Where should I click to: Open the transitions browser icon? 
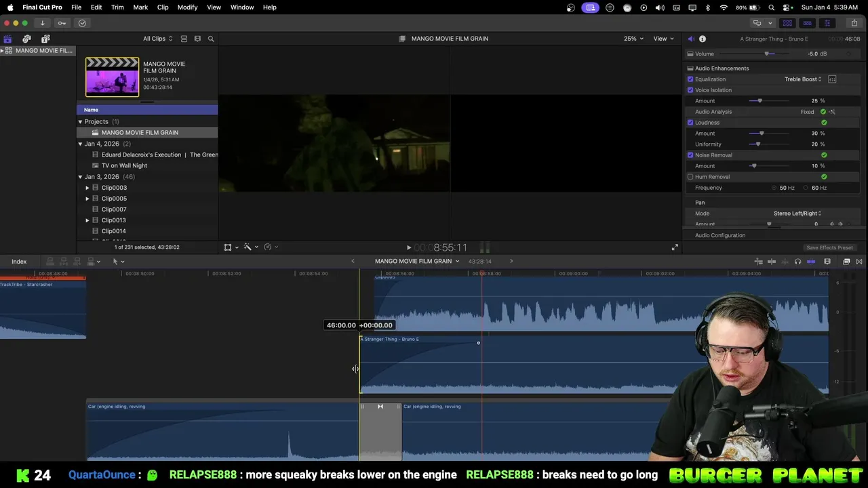click(x=859, y=262)
